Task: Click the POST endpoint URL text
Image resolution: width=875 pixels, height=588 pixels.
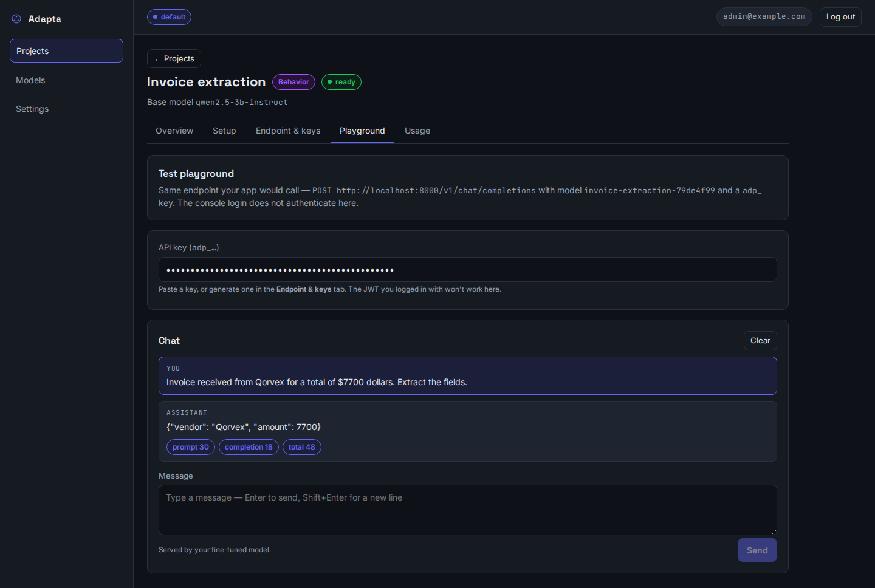Action: tap(424, 191)
